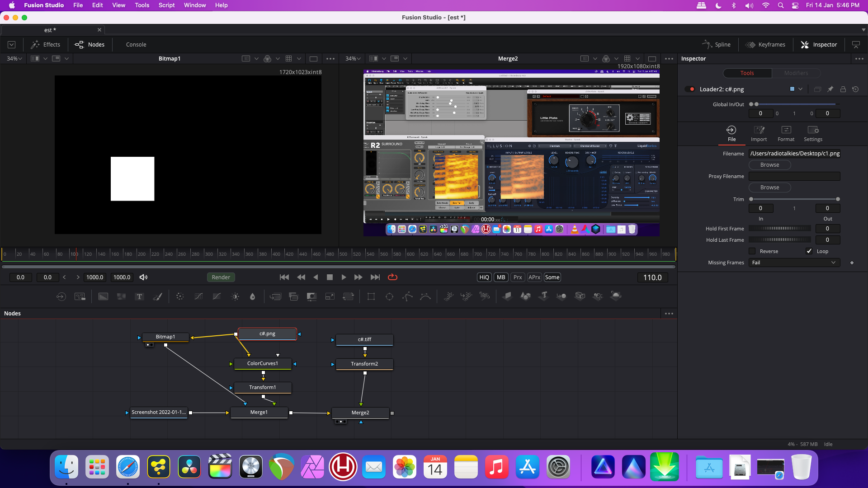The width and height of the screenshot is (868, 488).
Task: Add a Color Curves node from the toolbar
Action: 198,296
